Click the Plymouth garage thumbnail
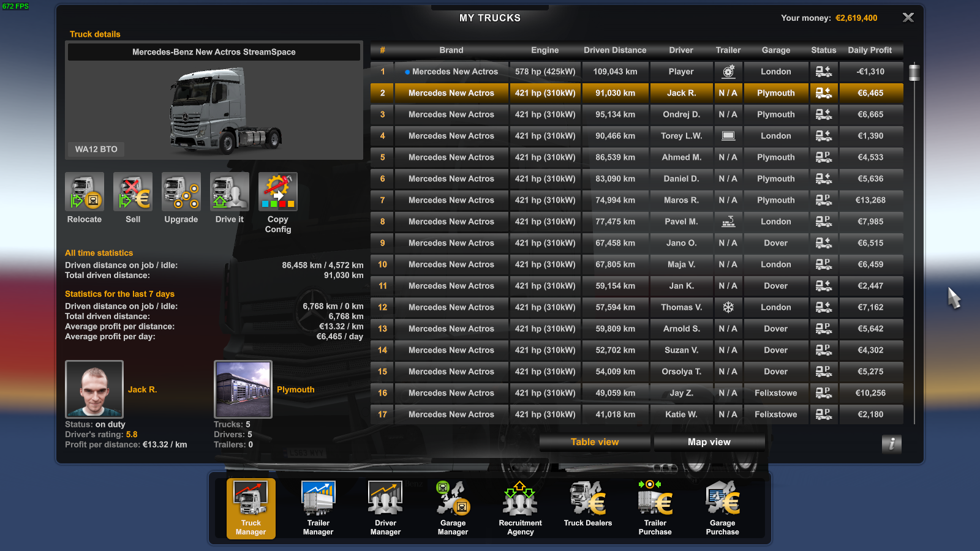This screenshot has height=551, width=980. click(x=243, y=389)
